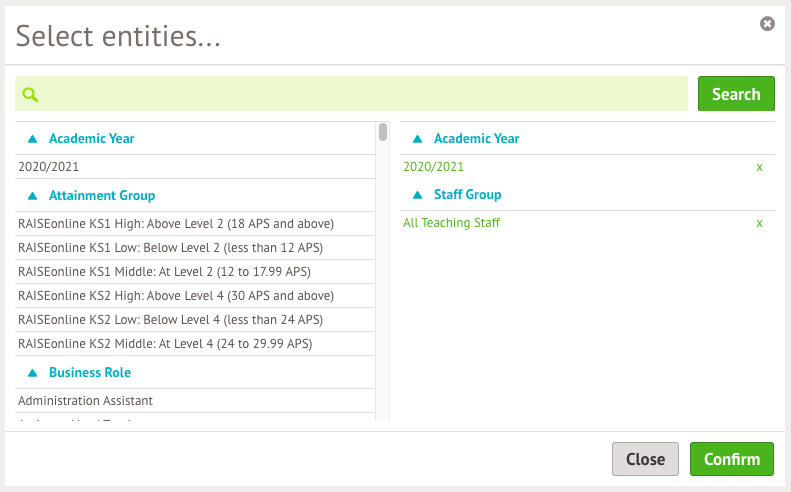791x492 pixels.
Task: Remove All Teaching Staff from selection
Action: tap(760, 223)
